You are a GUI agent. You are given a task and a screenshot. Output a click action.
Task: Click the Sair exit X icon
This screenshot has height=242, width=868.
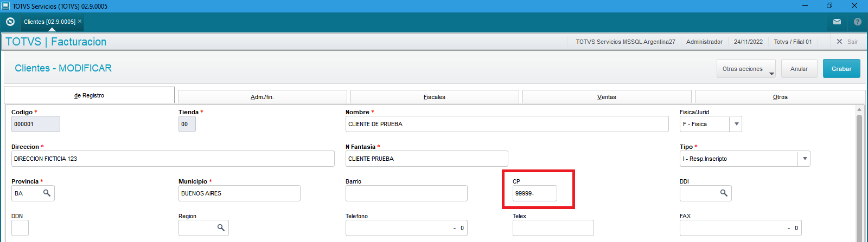point(839,42)
